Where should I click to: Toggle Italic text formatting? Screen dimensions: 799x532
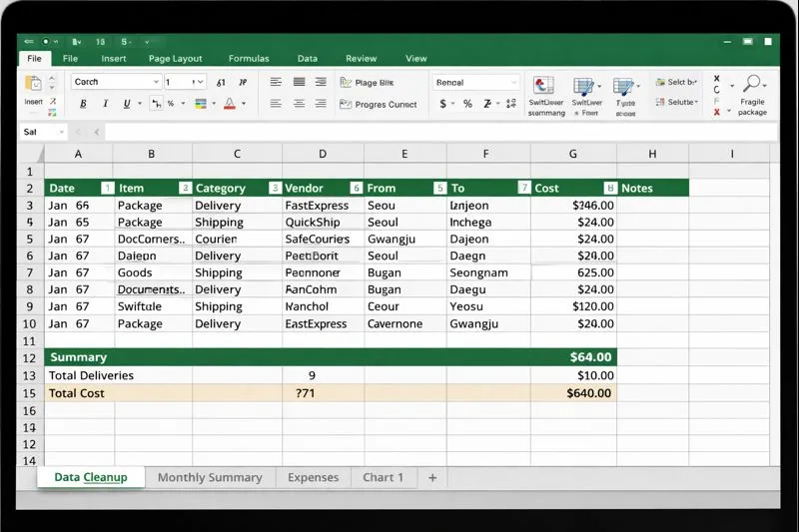point(104,104)
